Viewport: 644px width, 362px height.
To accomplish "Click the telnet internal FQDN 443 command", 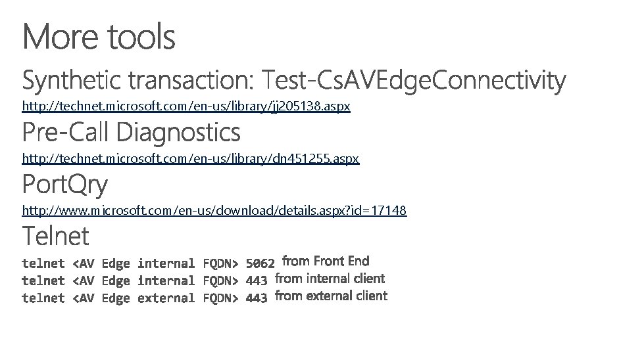I will click(145, 281).
